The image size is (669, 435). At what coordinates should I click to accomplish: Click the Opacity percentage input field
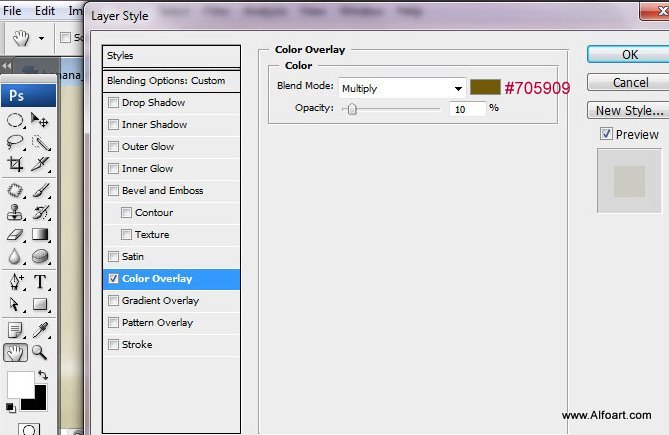(x=466, y=108)
